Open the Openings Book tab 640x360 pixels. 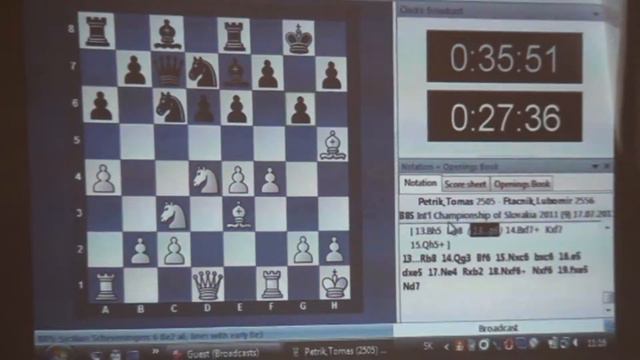click(522, 184)
